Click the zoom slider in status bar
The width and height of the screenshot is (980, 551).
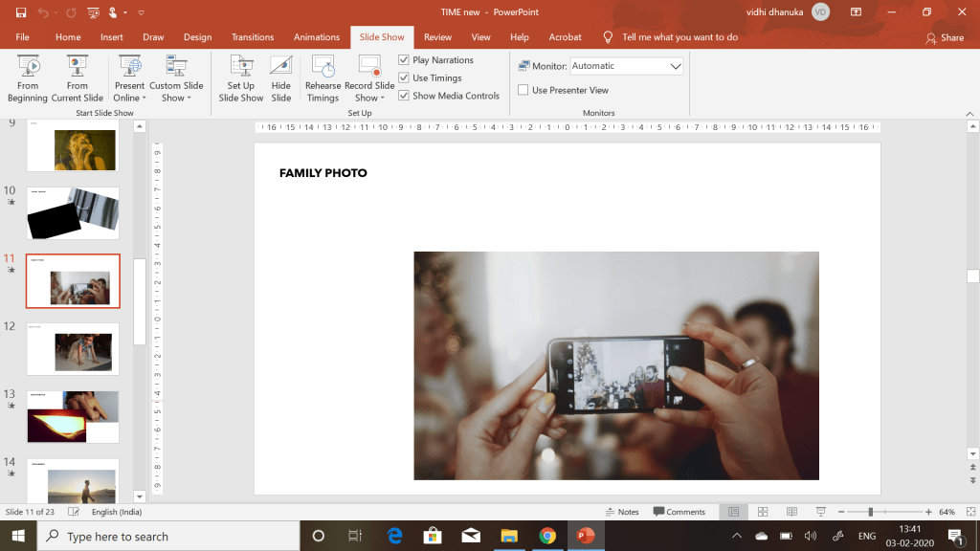tap(870, 512)
